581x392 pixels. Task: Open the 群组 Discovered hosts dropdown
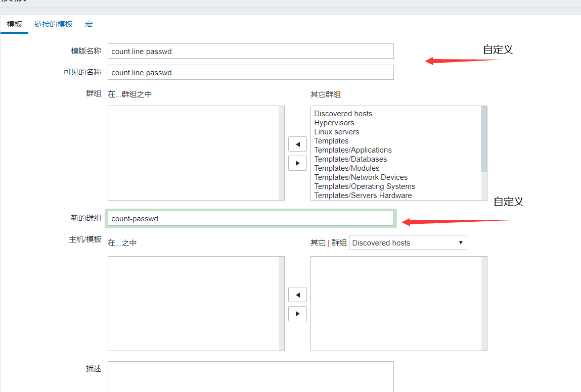408,243
